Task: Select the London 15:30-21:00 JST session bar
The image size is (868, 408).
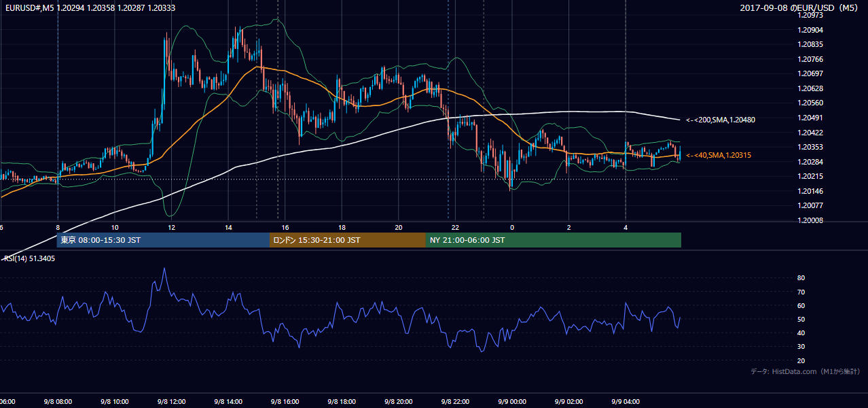Action: coord(348,240)
